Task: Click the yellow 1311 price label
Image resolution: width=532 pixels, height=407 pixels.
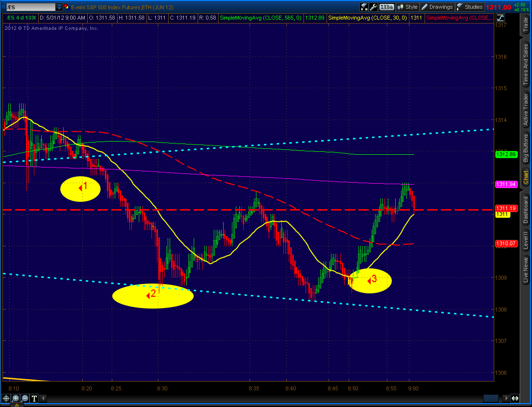Action: [503, 214]
